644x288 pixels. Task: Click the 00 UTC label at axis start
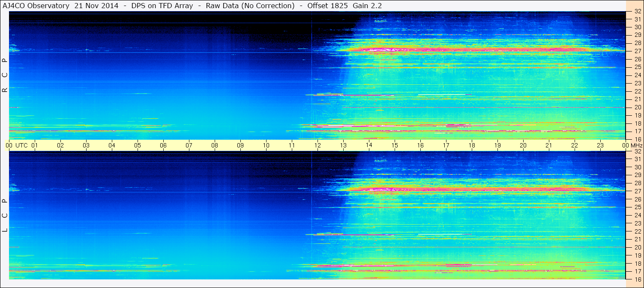(17, 145)
